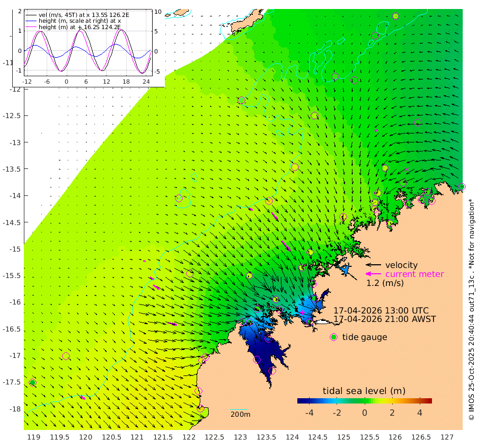477x448 pixels.
Task: Click the magenta current meter legend arrow
Action: point(373,274)
